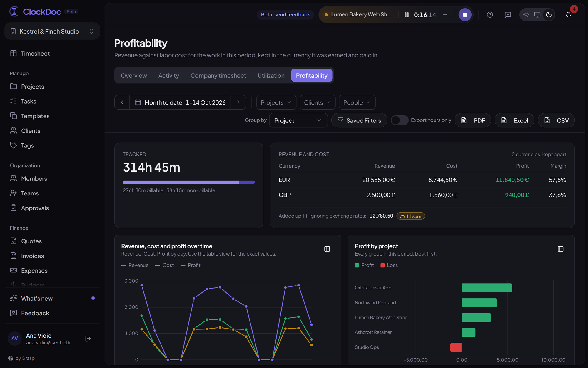The height and width of the screenshot is (368, 588).
Task: Open Saved Filters
Action: click(x=359, y=120)
